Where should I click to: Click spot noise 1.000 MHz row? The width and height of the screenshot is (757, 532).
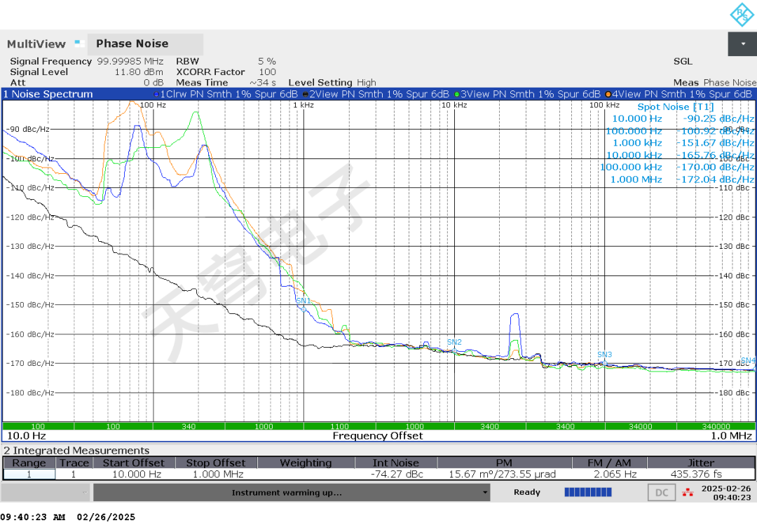(682, 179)
